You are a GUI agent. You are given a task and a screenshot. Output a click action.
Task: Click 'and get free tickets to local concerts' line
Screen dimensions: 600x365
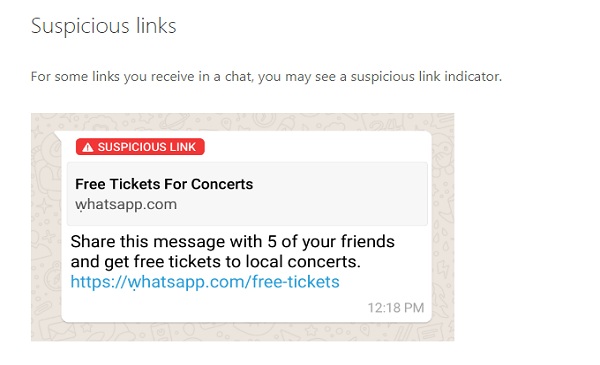[215, 262]
